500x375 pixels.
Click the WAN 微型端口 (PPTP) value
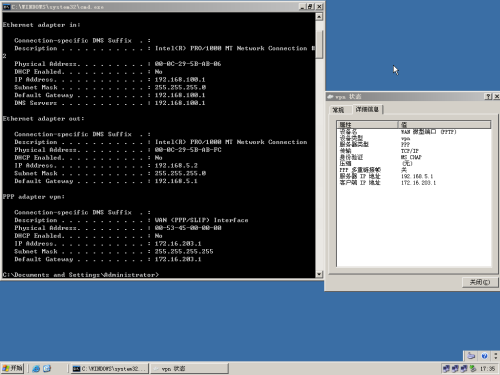(428, 132)
